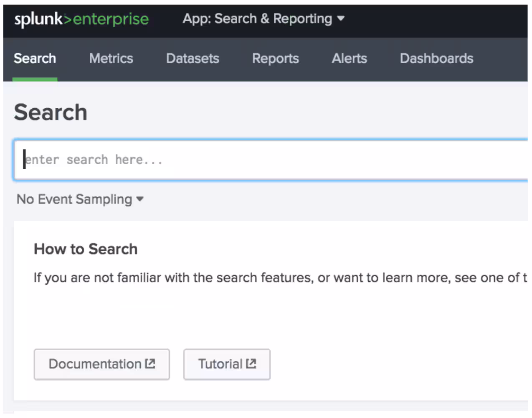Viewport: 532px width, 418px height.
Task: Select the Reports tab
Action: 275,59
